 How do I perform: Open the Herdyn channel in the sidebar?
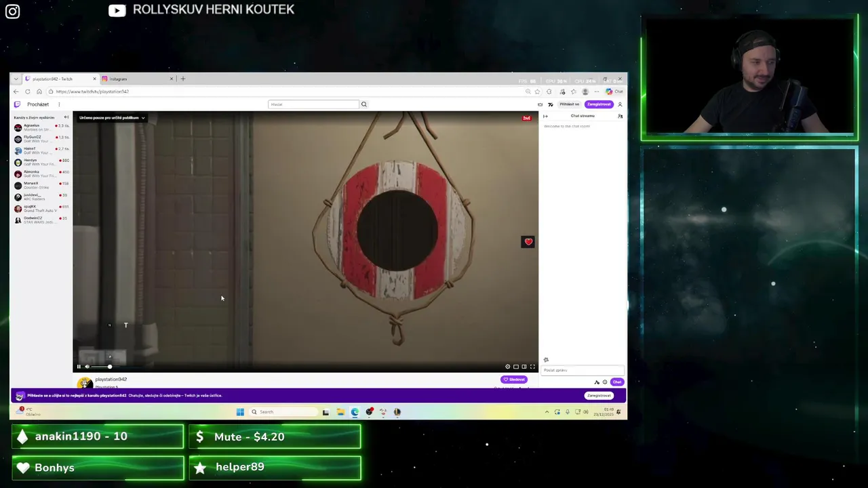coord(41,162)
